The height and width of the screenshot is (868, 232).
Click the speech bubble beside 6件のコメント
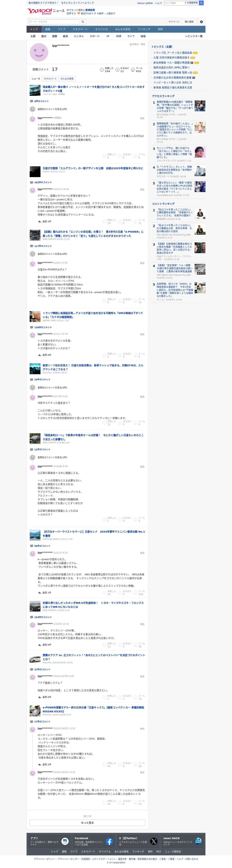click(31, 101)
